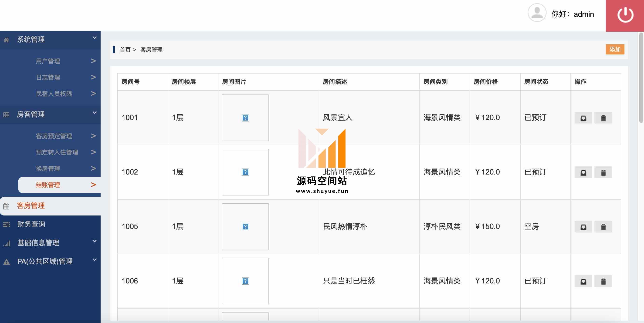Click the edit icon for room 1005
Screen dimensions: 644x323
tap(583, 227)
